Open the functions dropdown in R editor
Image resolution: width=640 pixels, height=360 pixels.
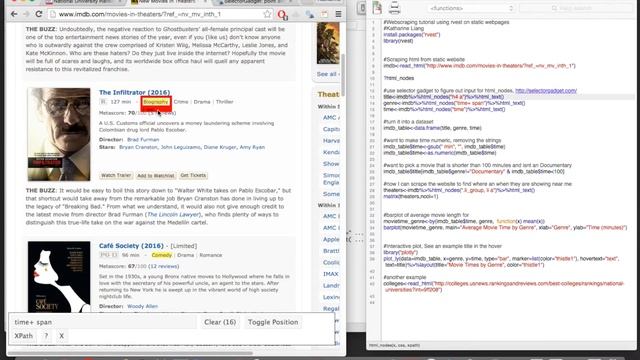pos(471,8)
